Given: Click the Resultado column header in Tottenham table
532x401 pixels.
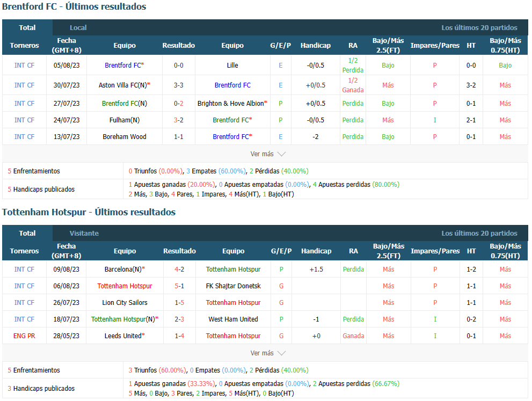Looking at the screenshot, I should 179,251.
